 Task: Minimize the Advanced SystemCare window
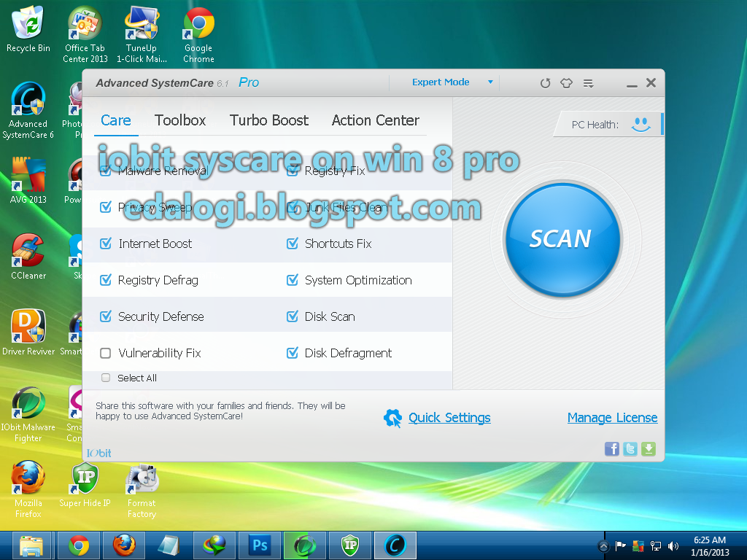click(x=632, y=85)
